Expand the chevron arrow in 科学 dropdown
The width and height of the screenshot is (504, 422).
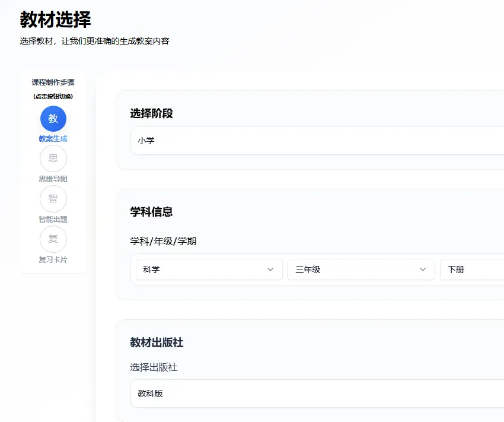point(270,269)
